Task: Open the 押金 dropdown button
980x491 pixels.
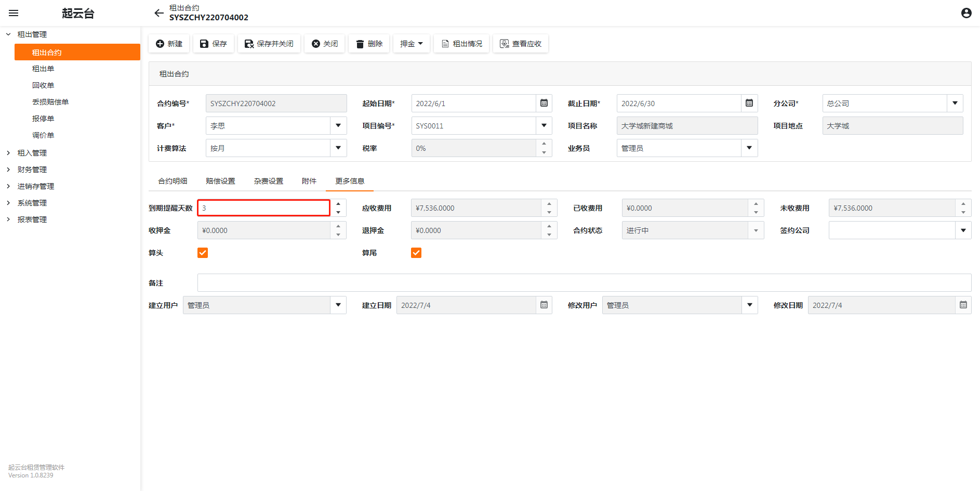Action: (x=412, y=44)
